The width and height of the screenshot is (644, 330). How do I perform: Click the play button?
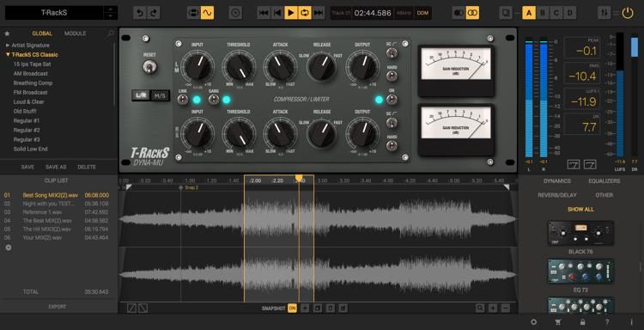[x=291, y=13]
